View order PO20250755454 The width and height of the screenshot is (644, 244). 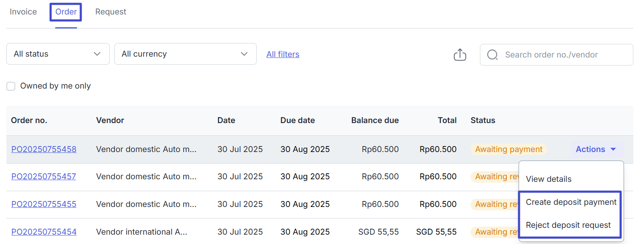(44, 232)
